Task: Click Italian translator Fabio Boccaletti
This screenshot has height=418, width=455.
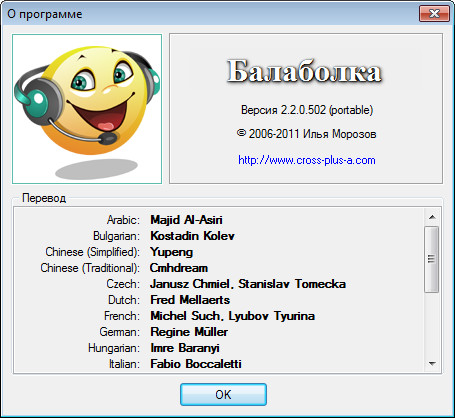Action: pyautogui.click(x=196, y=364)
